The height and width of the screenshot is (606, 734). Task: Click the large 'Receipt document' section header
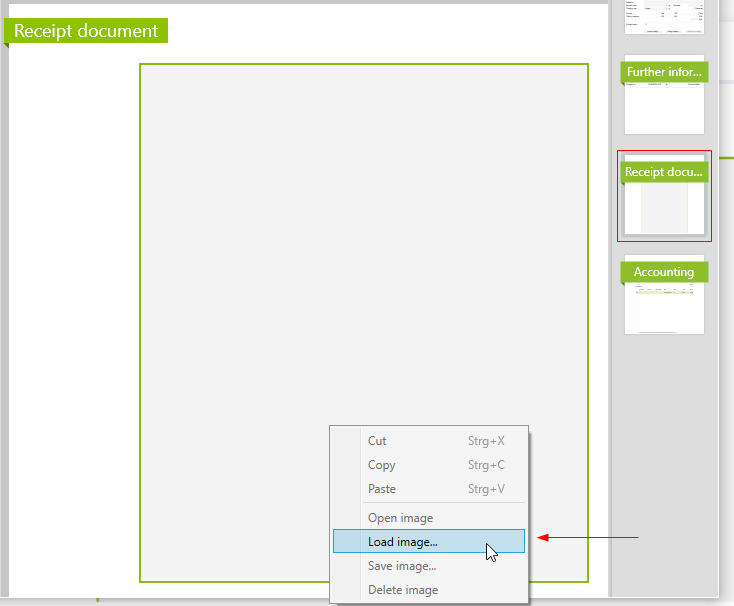click(x=86, y=31)
